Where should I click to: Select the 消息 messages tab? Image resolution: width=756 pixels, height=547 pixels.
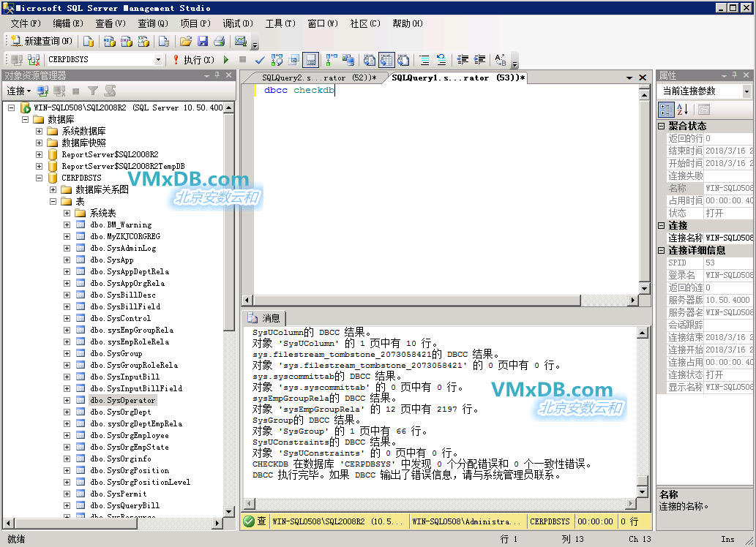[265, 318]
